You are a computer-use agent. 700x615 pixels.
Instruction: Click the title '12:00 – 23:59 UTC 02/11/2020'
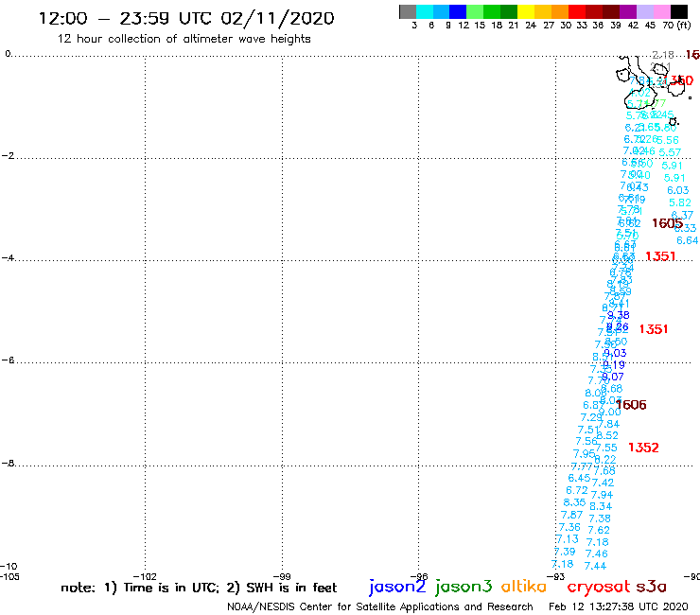point(186,18)
